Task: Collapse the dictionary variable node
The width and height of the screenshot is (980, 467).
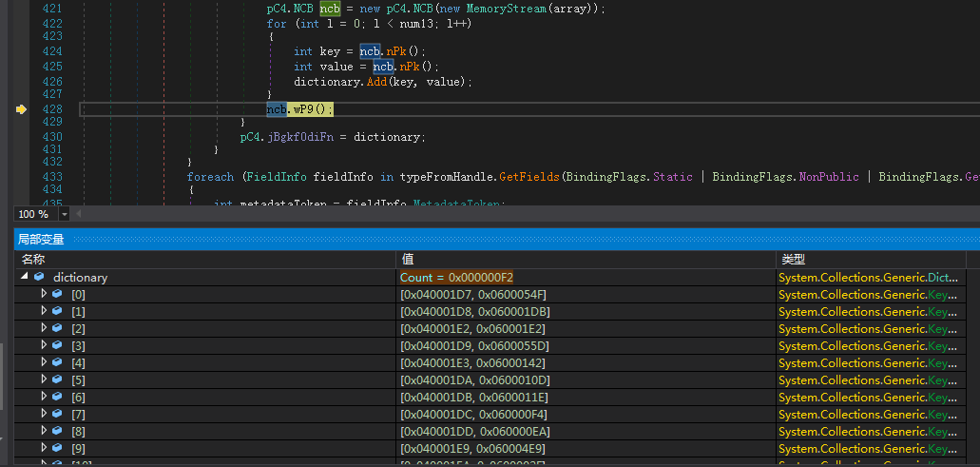Action: coord(25,277)
